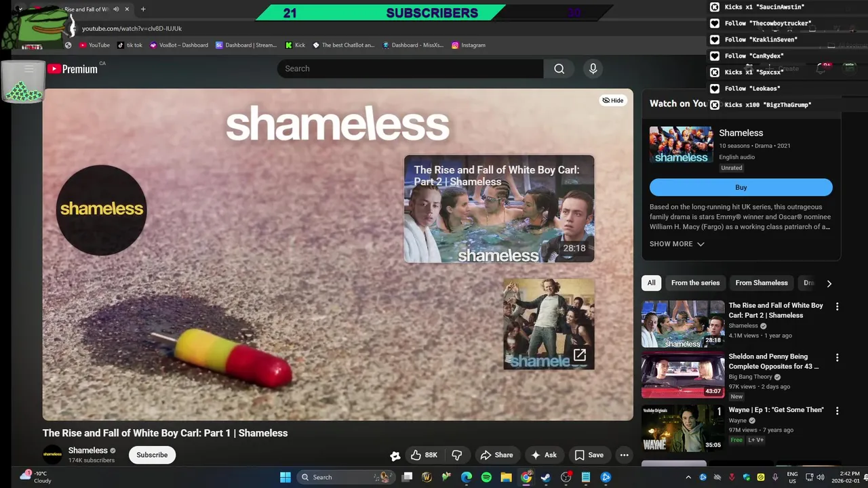Click the circular Shameless subscribe watermark
The height and width of the screenshot is (488, 868).
pyautogui.click(x=102, y=209)
